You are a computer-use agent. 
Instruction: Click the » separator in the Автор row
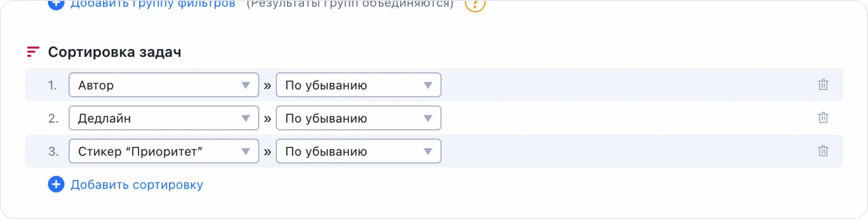(268, 85)
